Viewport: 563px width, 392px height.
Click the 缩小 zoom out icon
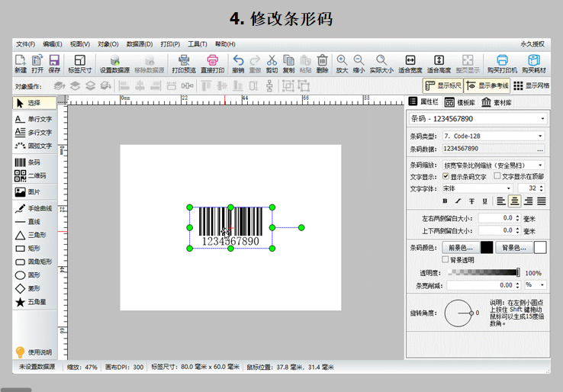tap(359, 64)
